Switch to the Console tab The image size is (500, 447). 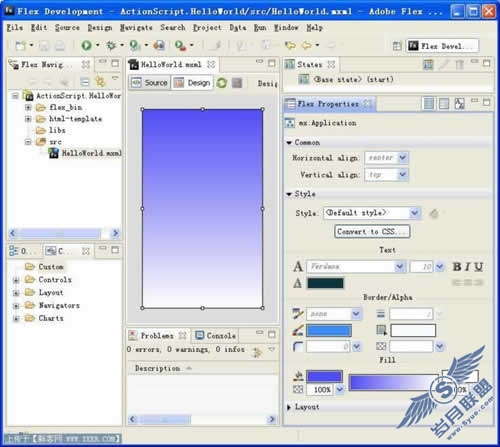(x=216, y=336)
